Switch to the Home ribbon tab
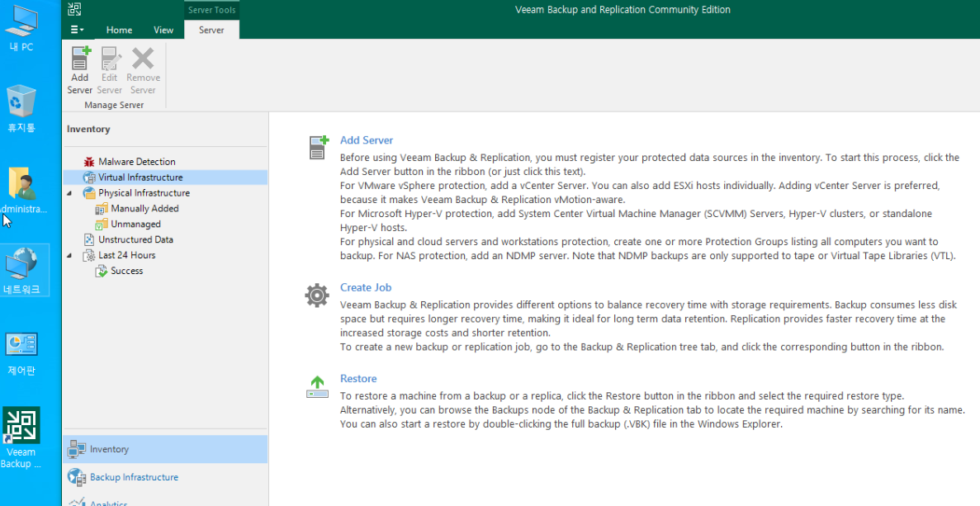 (119, 30)
